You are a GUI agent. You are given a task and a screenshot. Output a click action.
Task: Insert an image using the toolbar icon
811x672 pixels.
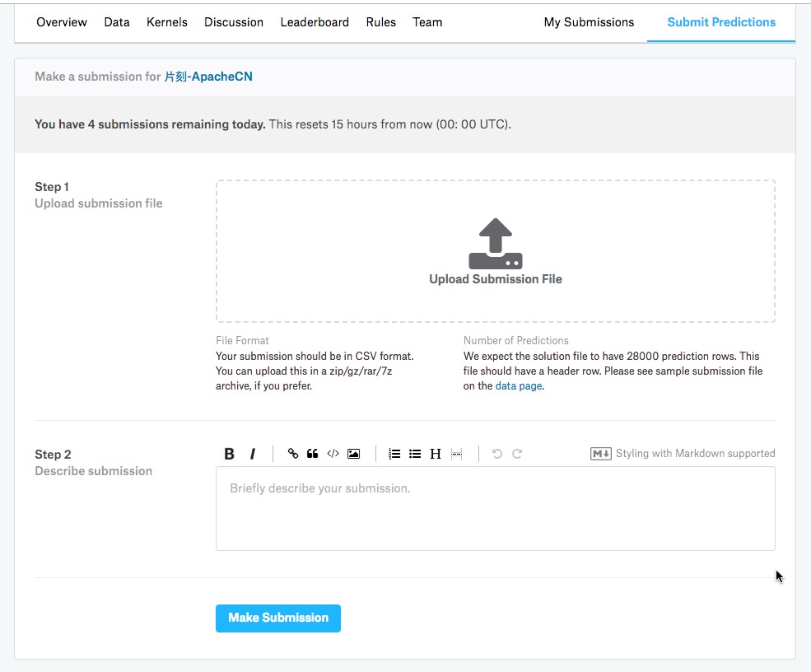point(354,454)
